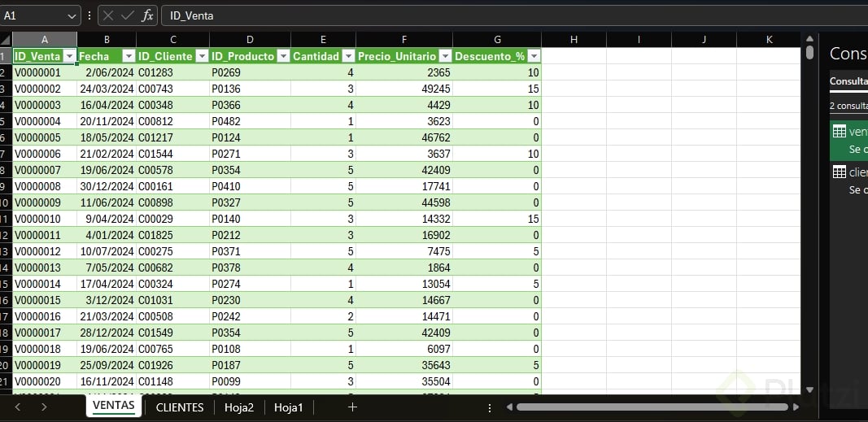The width and height of the screenshot is (868, 422).
Task: Select cell with V0000020
Action: pyautogui.click(x=44, y=381)
